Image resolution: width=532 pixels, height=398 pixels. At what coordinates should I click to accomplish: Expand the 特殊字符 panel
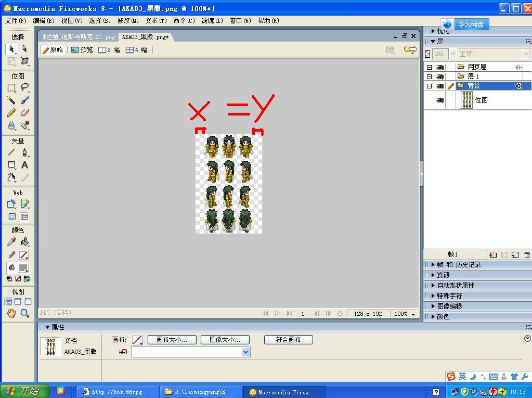coord(433,296)
